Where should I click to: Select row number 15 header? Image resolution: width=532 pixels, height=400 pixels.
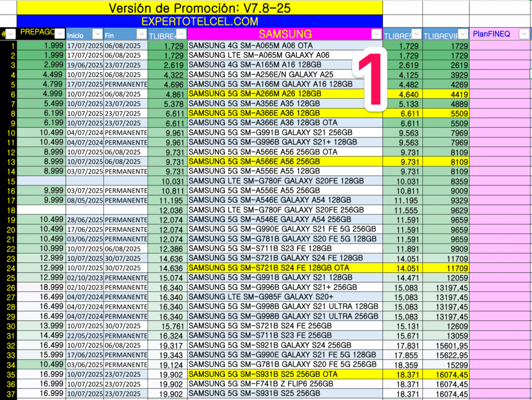tap(8, 181)
